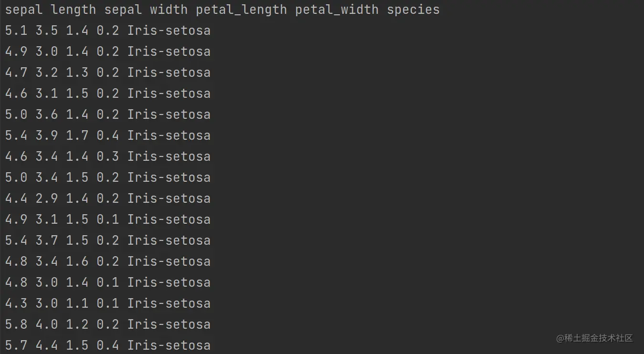Image resolution: width=644 pixels, height=354 pixels.
Task: Click the line starting with 4.6 3.1
Action: [x=108, y=94]
